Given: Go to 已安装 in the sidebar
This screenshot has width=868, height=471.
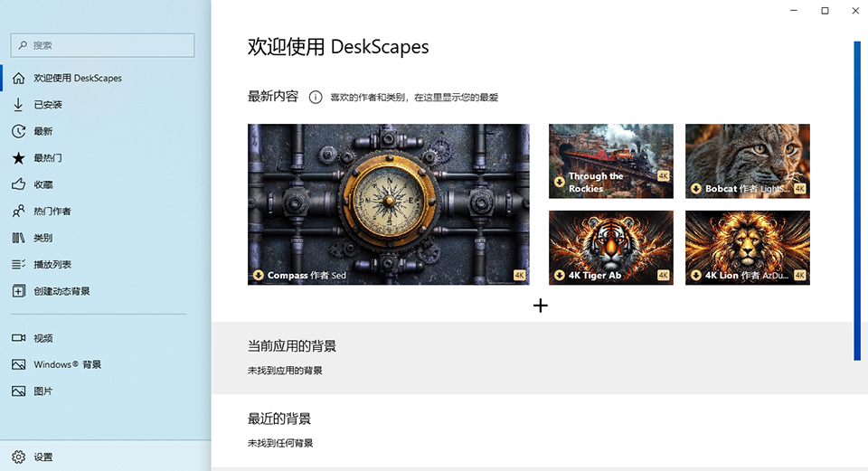Looking at the screenshot, I should click(105, 105).
